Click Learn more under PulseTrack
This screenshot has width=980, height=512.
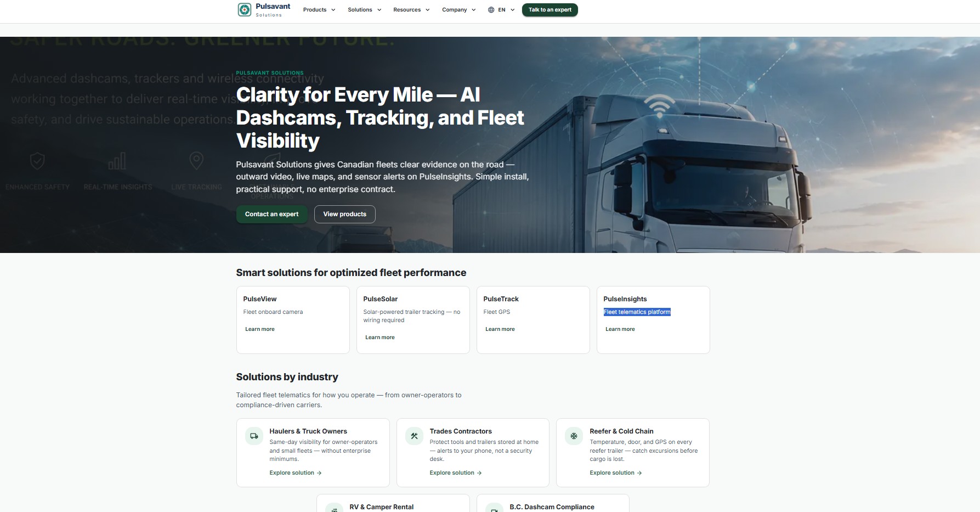click(500, 329)
